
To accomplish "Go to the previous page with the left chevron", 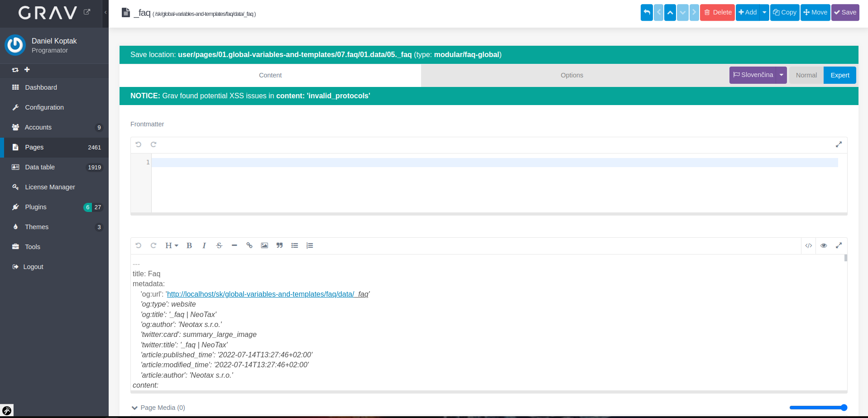I will 659,12.
